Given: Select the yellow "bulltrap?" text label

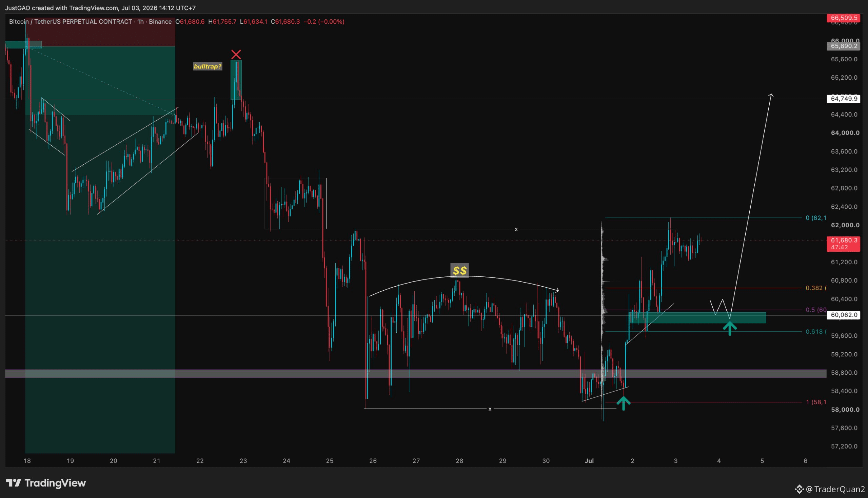Looking at the screenshot, I should coord(208,66).
